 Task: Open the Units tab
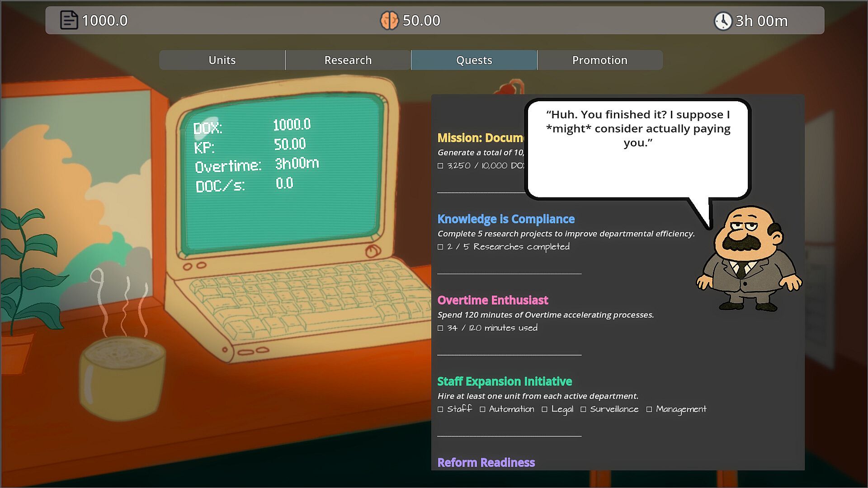coord(222,60)
